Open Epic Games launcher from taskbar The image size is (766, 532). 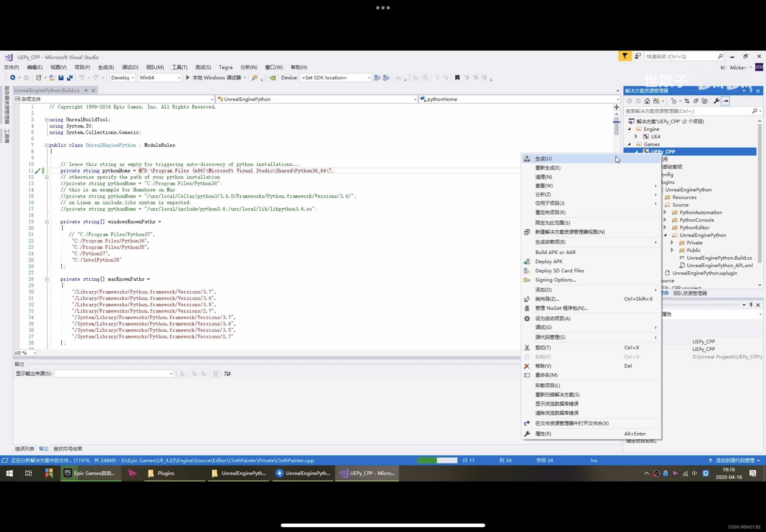pos(90,473)
